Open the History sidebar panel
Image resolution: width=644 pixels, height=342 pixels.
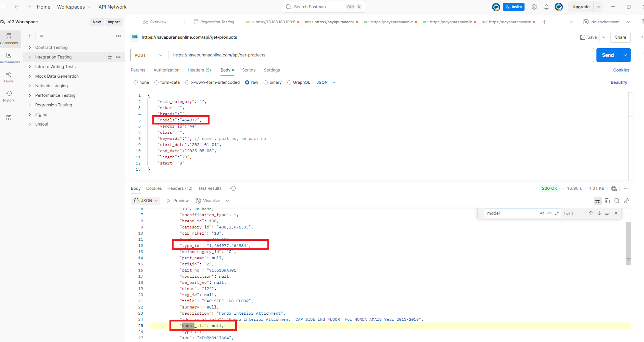click(9, 96)
